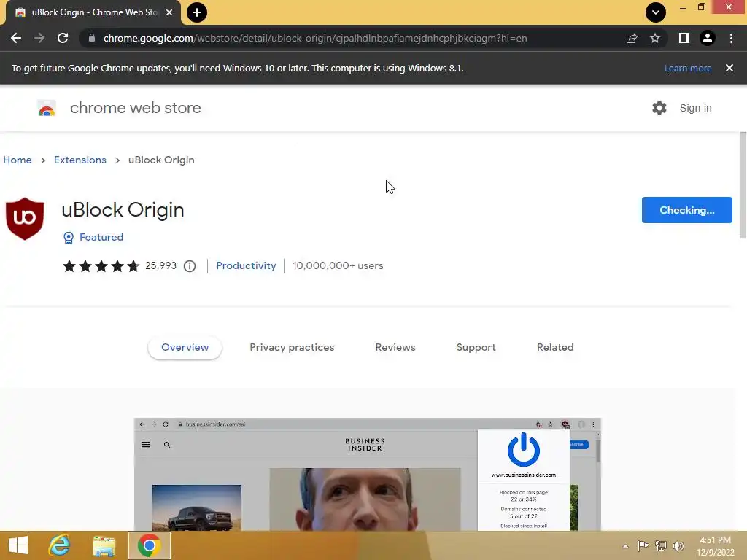Launch Internet Explorer from taskbar
This screenshot has height=560, width=747.
(x=60, y=545)
